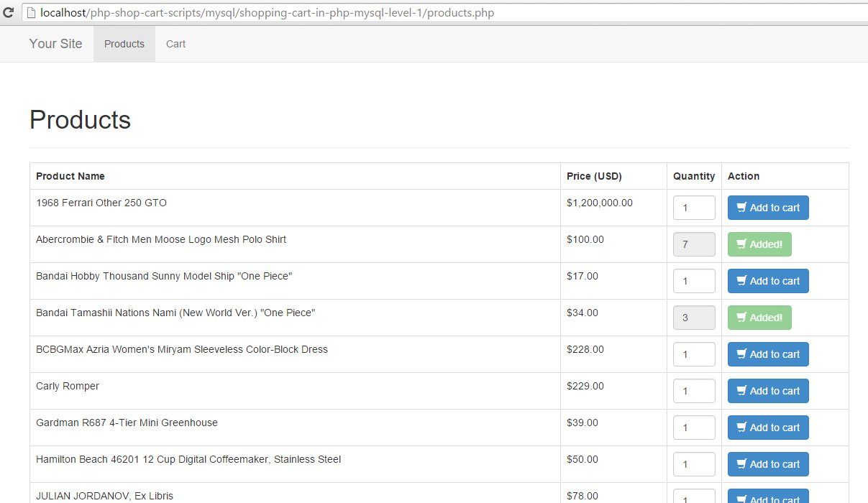Click quantity field for BCBGMax Azria dress
This screenshot has width=868, height=503.
click(x=694, y=354)
